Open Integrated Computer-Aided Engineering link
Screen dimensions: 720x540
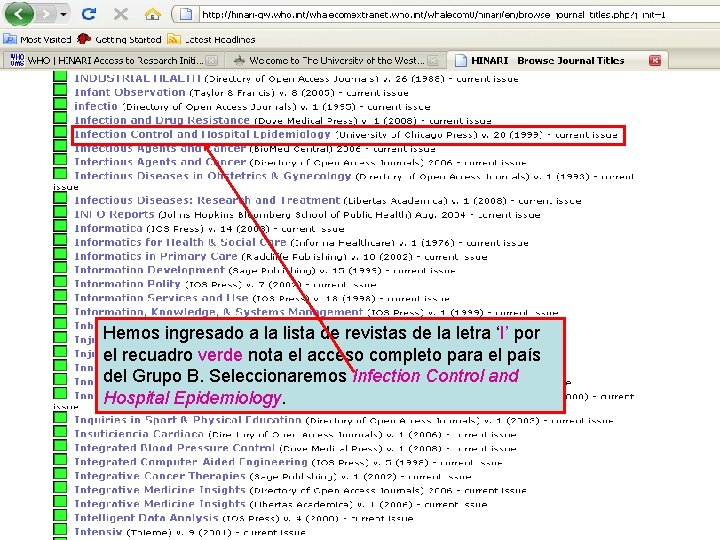(x=191, y=461)
